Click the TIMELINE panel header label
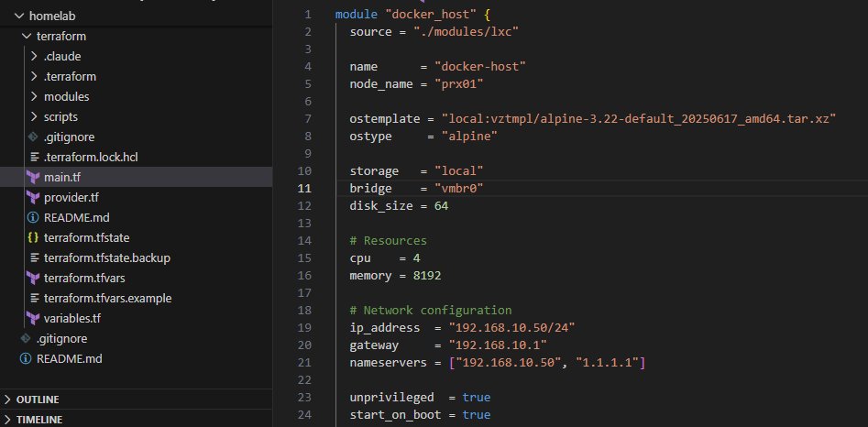This screenshot has width=868, height=427. coord(39,420)
